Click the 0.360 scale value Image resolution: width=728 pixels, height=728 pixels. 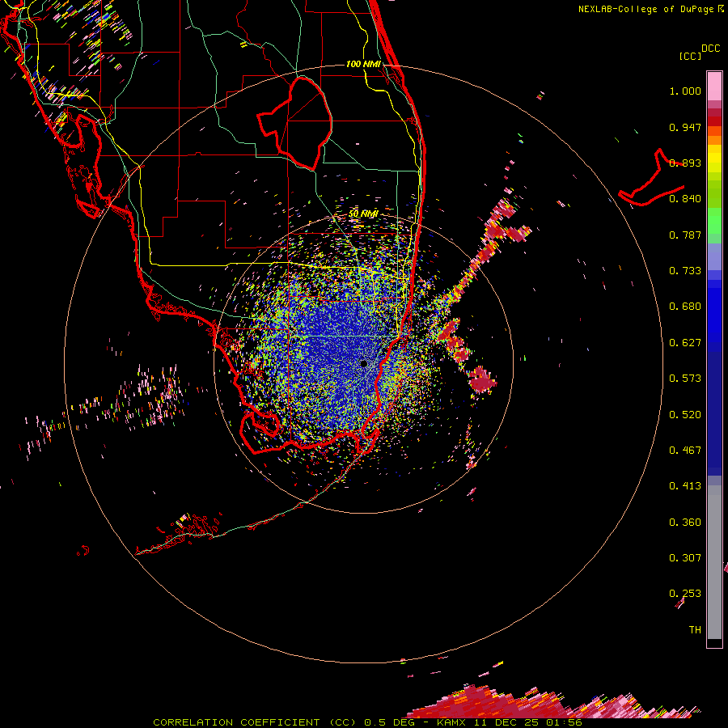(685, 523)
